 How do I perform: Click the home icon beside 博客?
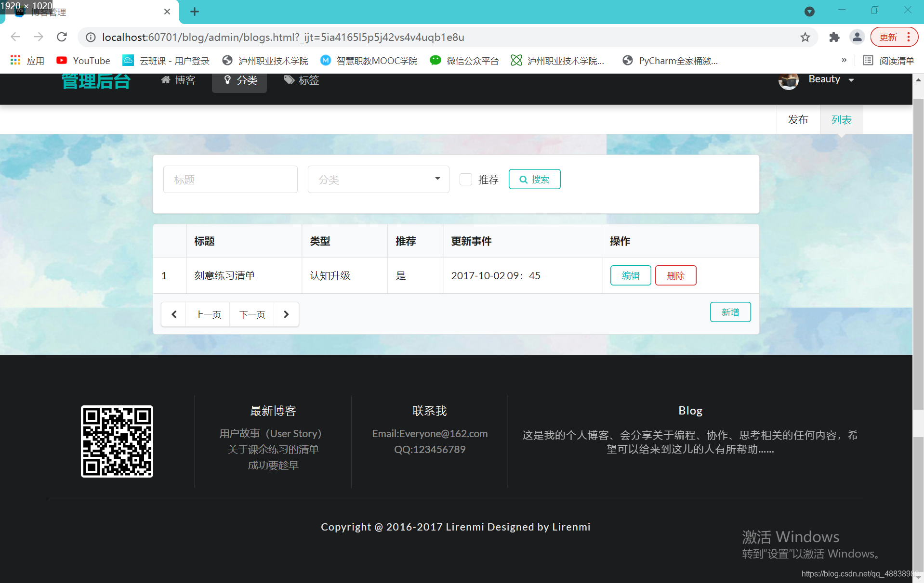point(166,80)
